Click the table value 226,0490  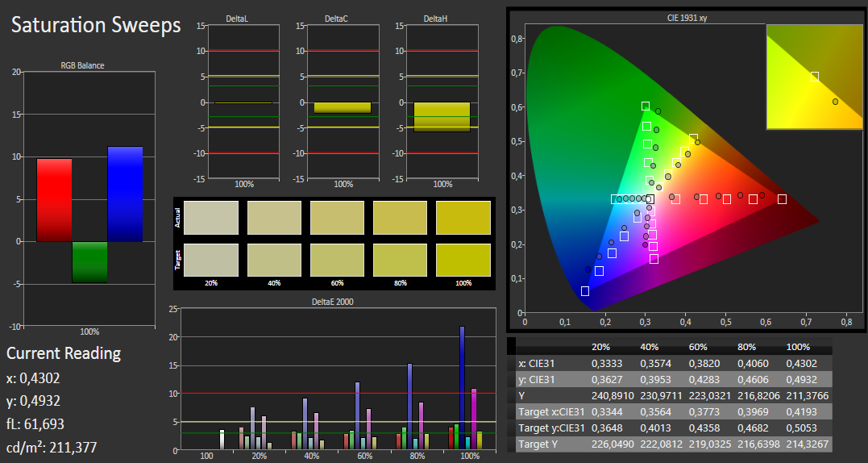(x=613, y=444)
